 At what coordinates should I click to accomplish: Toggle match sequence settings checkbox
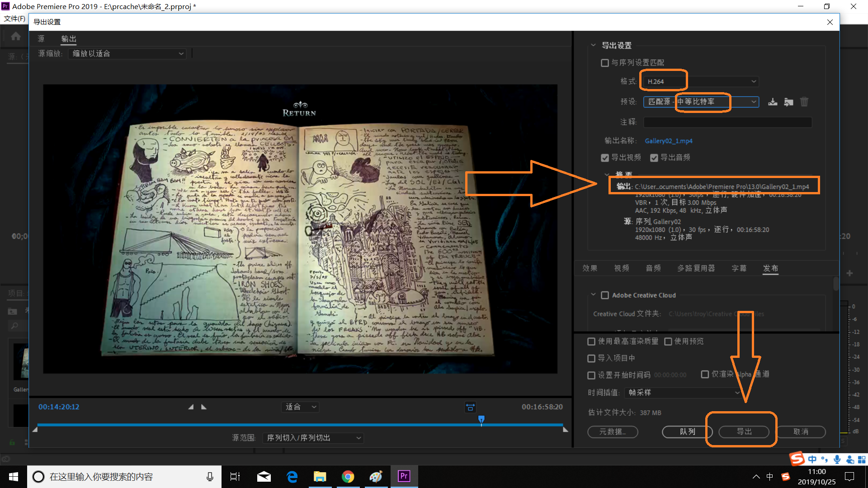(604, 63)
